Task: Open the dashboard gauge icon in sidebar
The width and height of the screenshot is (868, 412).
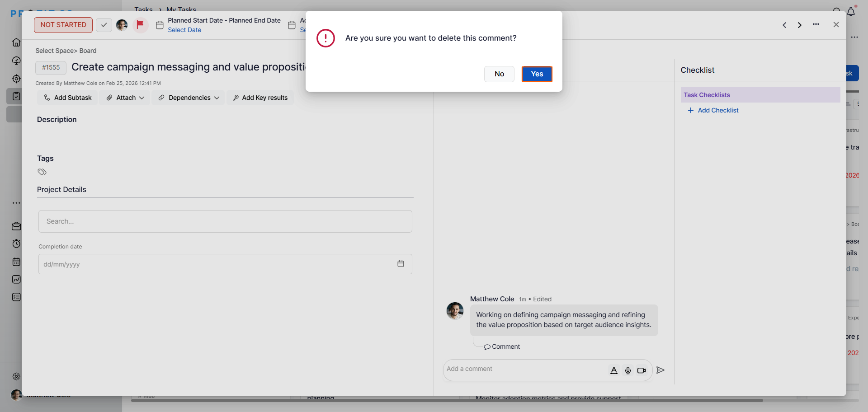Action: 16,61
